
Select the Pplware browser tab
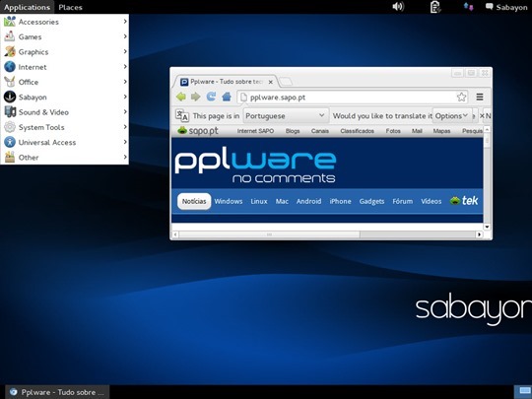[x=226, y=82]
